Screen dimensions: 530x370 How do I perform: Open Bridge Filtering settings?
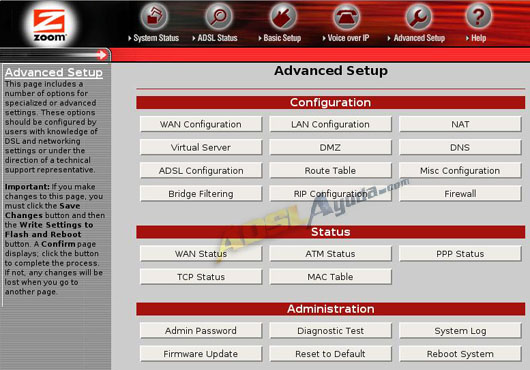click(201, 194)
